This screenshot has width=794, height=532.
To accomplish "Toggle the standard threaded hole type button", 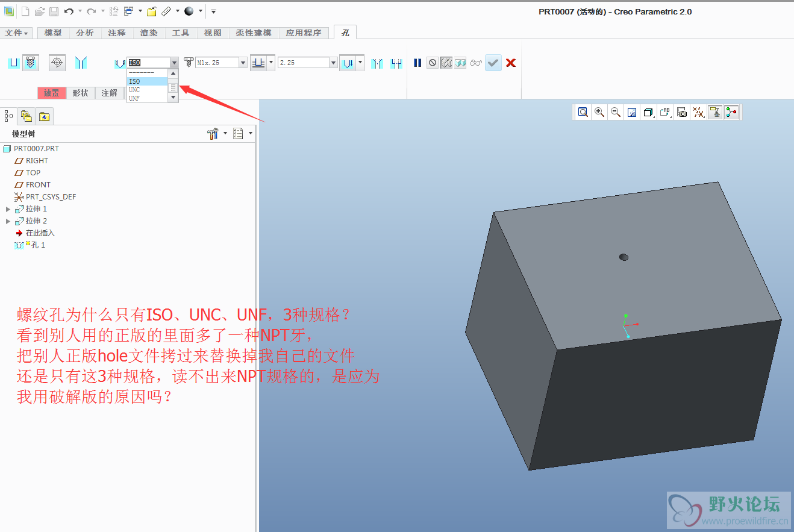I will point(31,63).
